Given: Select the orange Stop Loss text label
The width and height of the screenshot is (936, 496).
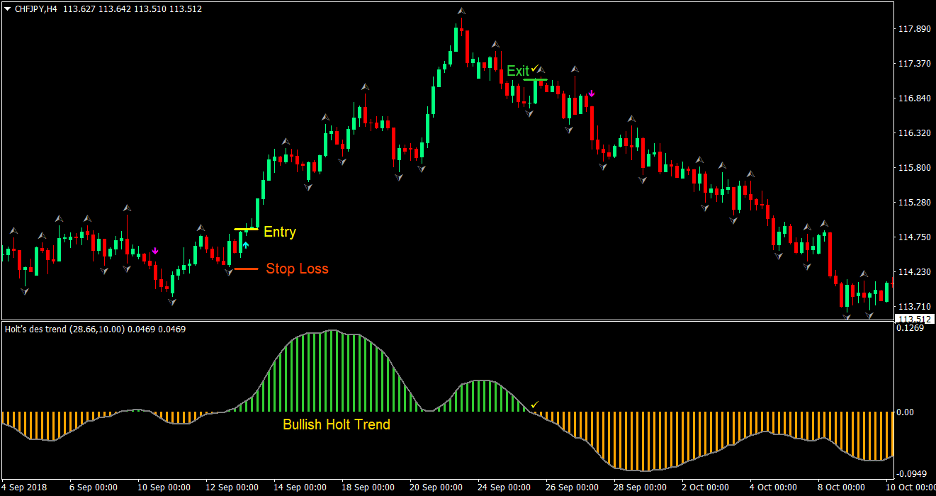Looking at the screenshot, I should (x=297, y=269).
